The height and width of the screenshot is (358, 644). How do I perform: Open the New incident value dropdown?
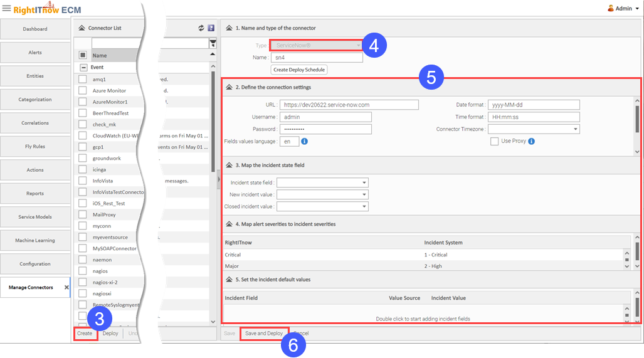pyautogui.click(x=364, y=194)
